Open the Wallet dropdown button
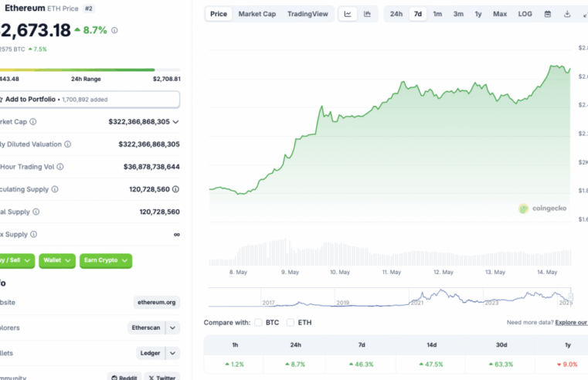The height and width of the screenshot is (380, 588). coord(57,260)
